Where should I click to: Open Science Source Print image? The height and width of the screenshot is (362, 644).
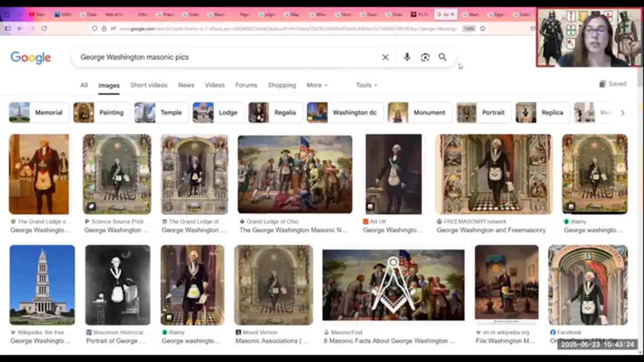point(117,174)
